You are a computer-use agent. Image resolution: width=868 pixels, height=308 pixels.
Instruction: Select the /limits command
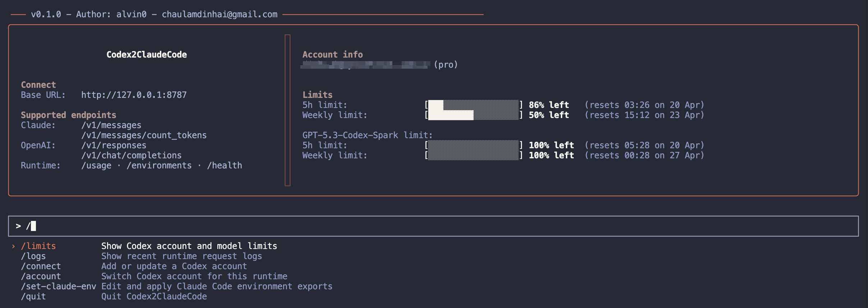(x=38, y=246)
